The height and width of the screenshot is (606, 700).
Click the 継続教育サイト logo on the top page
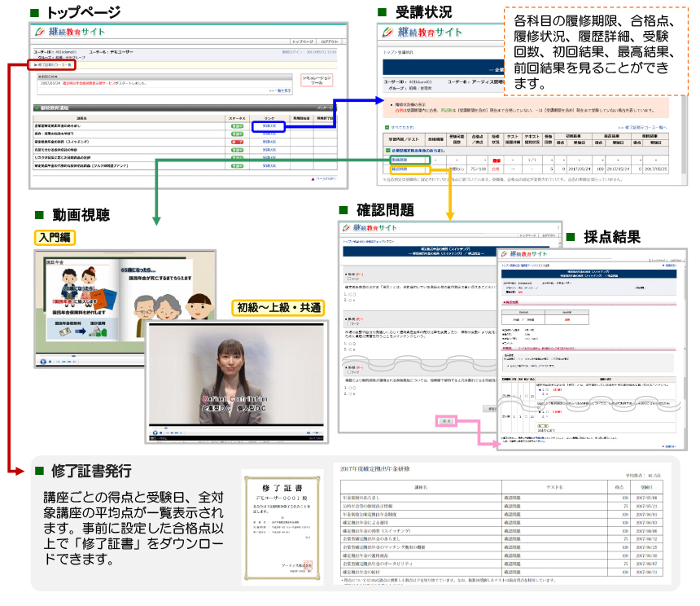tap(70, 32)
